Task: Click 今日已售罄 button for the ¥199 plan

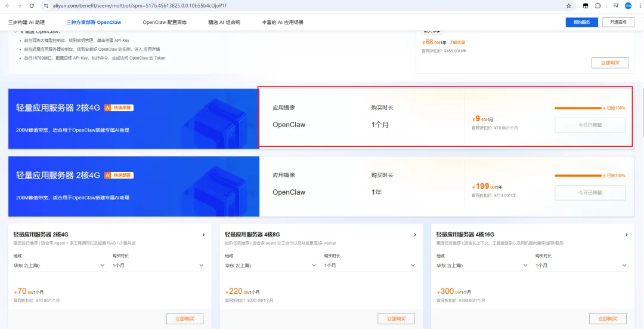Action: click(x=590, y=192)
